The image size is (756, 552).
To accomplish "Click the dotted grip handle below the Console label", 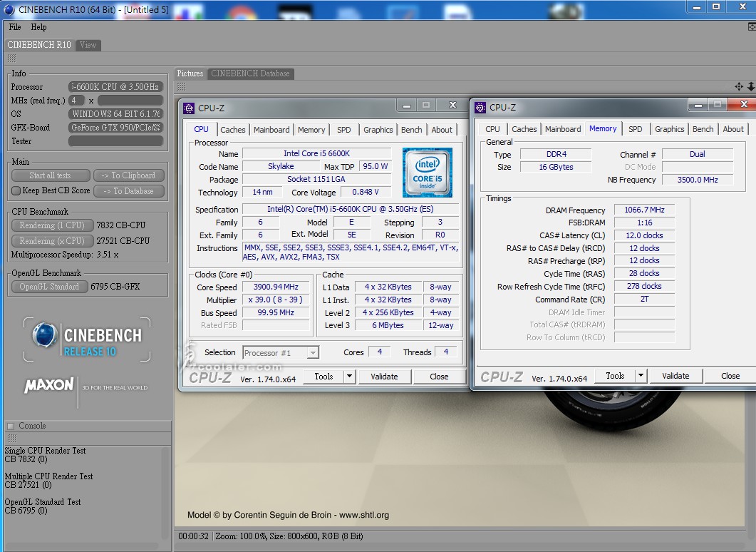I will tap(12, 438).
